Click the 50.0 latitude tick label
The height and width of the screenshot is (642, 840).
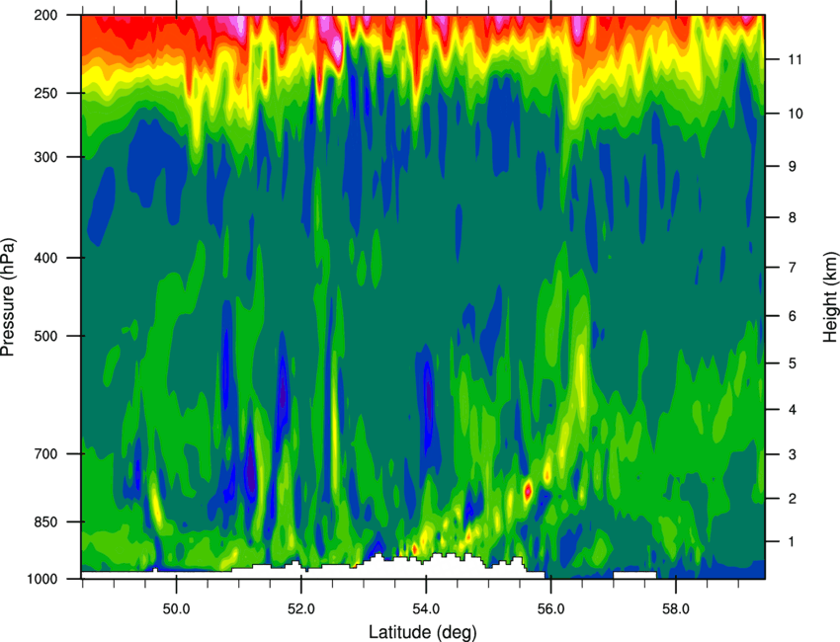(x=176, y=608)
